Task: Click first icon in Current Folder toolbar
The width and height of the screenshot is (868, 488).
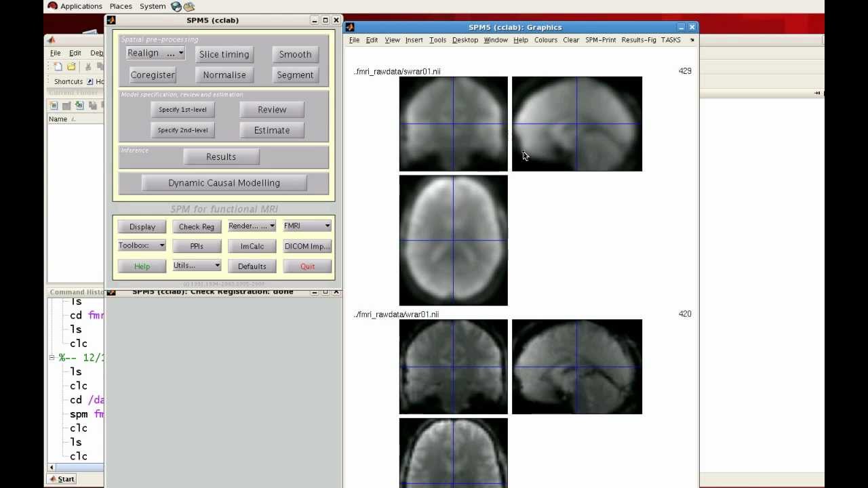Action: point(54,106)
